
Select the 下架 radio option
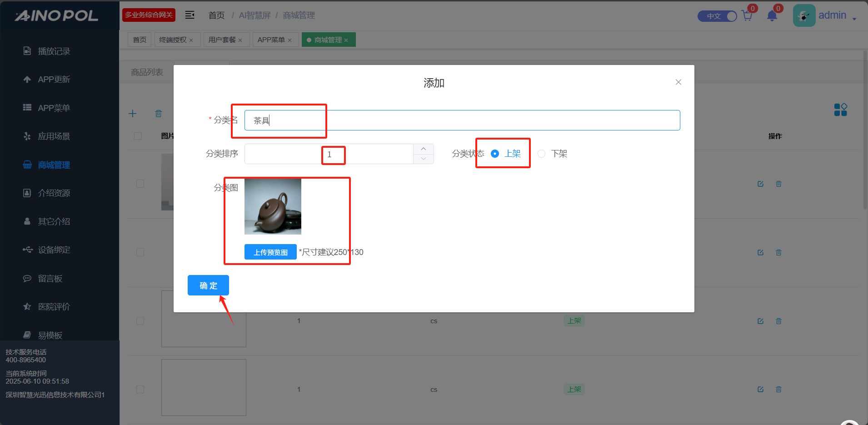click(541, 154)
